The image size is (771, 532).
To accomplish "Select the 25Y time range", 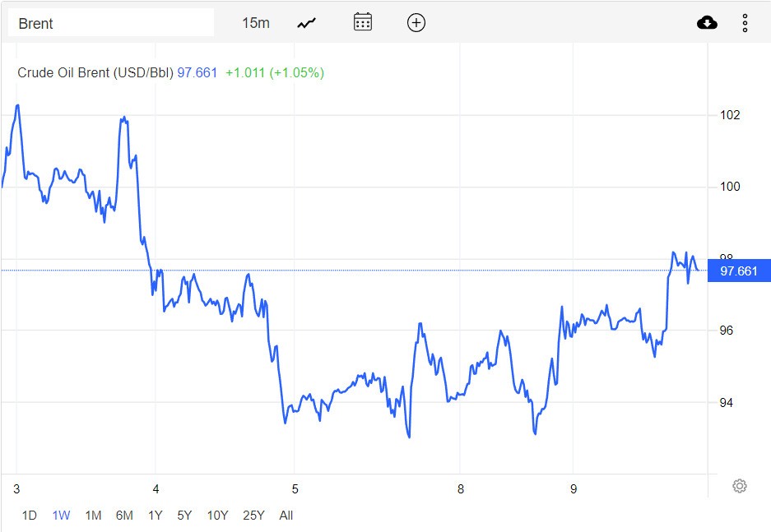I will (253, 516).
